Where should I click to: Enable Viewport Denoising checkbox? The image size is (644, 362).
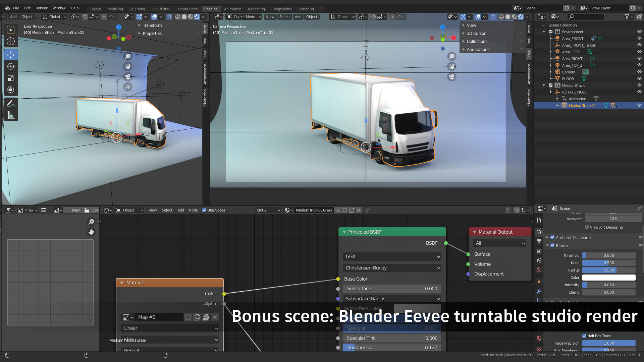click(587, 227)
